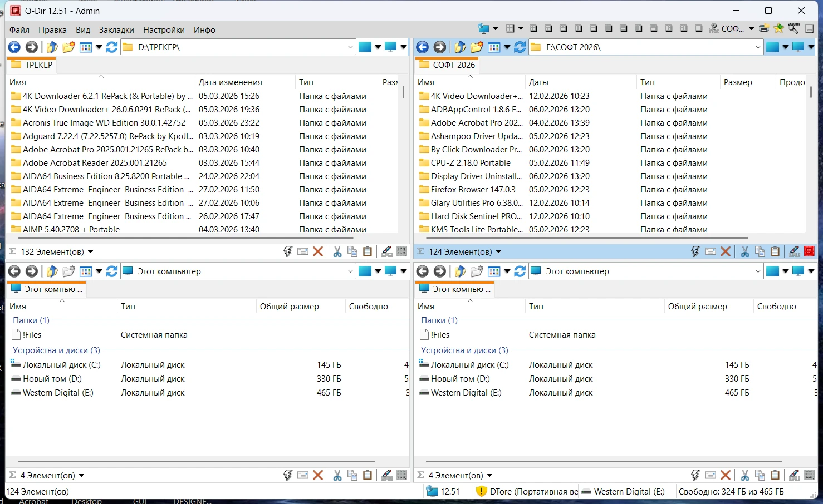This screenshot has height=504, width=823.
Task: Click the printer icon in the main toolbar
Action: (x=764, y=28)
